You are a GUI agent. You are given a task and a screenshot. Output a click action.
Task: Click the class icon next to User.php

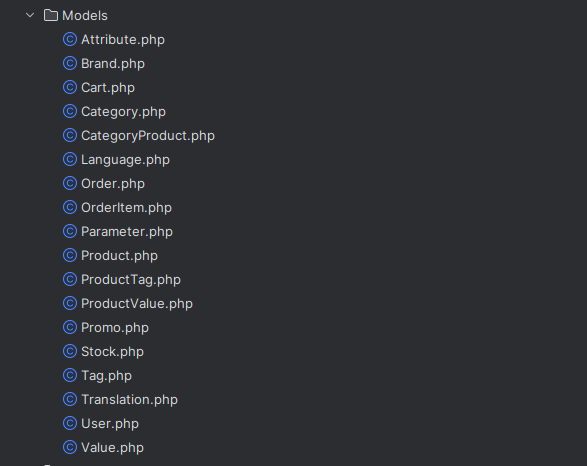coord(70,423)
